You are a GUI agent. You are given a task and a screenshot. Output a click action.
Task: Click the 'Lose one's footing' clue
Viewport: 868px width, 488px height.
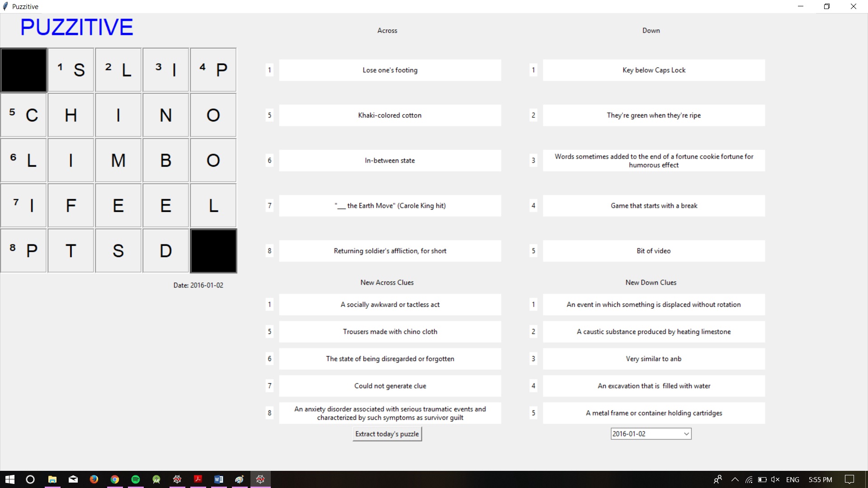coord(390,70)
